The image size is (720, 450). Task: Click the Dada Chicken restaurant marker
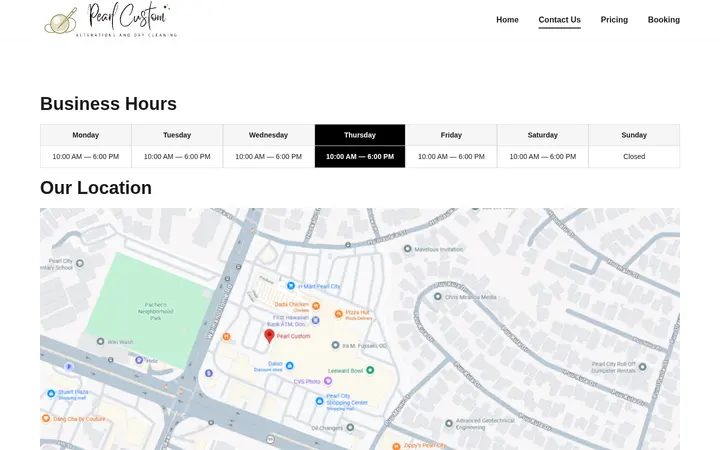(316, 306)
